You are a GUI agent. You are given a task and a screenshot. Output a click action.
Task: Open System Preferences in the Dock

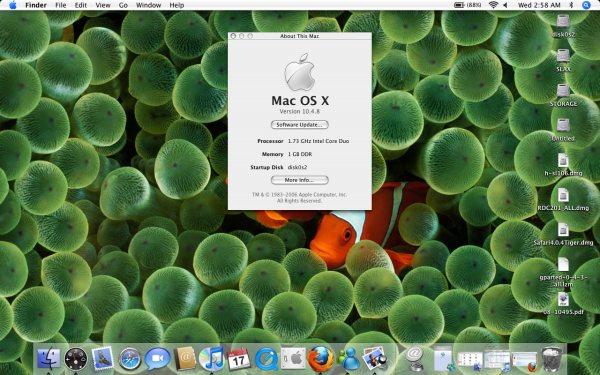tap(293, 359)
